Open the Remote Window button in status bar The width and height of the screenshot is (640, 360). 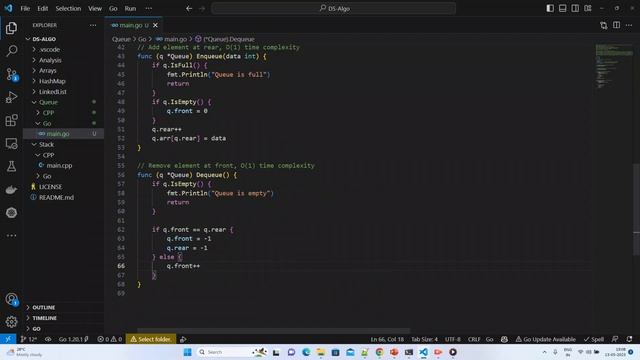tap(8, 339)
